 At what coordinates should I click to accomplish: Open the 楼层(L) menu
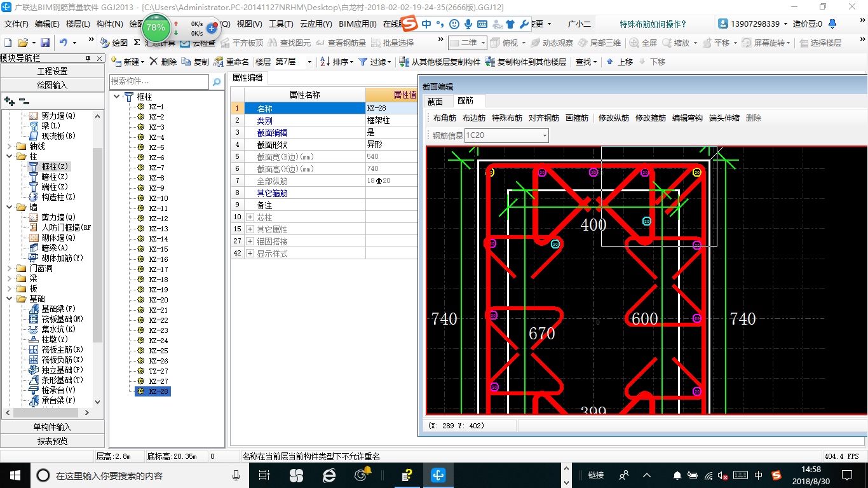point(78,24)
